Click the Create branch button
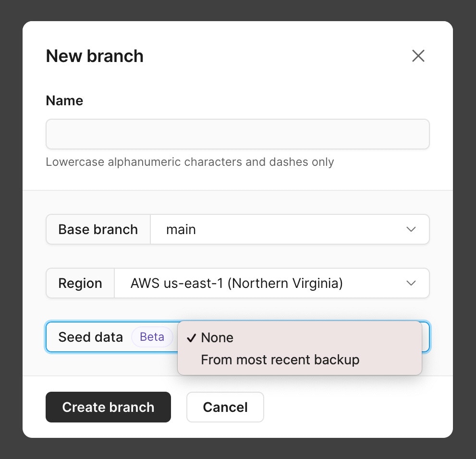Image resolution: width=476 pixels, height=459 pixels. click(x=108, y=407)
